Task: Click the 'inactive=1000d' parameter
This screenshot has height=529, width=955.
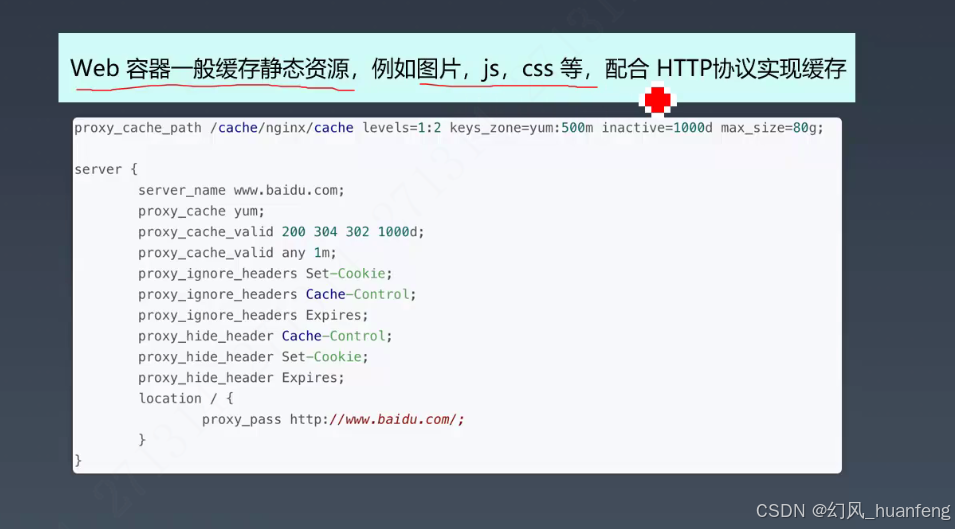Action: coord(657,128)
